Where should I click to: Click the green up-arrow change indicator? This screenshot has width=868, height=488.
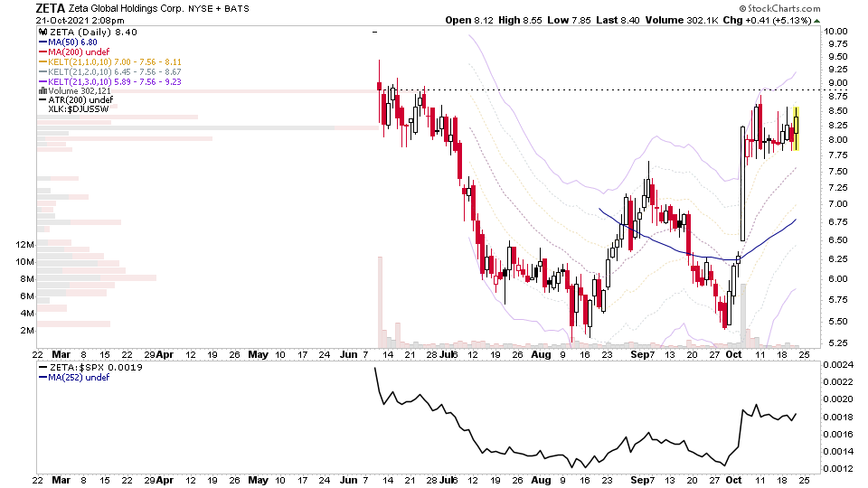[x=817, y=21]
